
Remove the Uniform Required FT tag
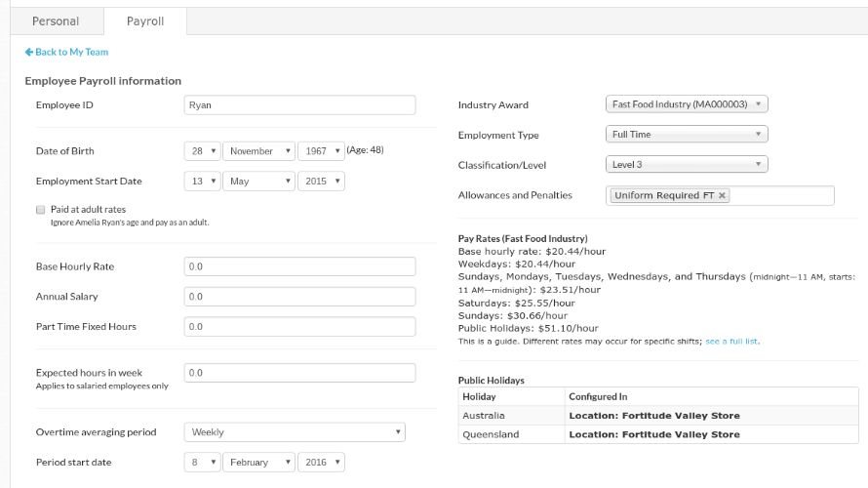(722, 196)
